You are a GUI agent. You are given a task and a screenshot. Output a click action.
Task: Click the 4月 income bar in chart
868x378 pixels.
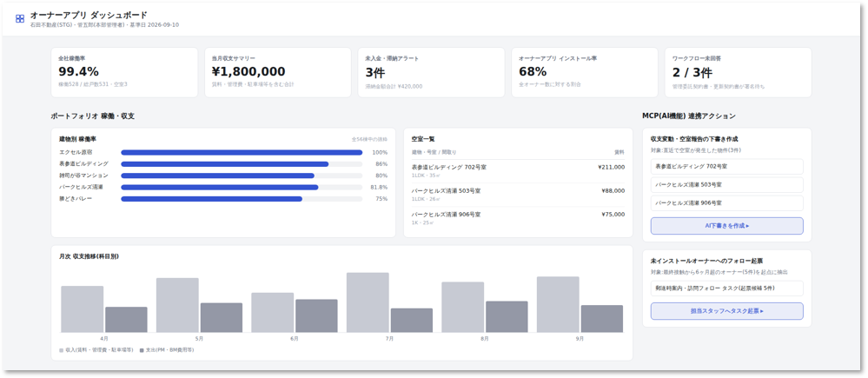click(x=82, y=309)
